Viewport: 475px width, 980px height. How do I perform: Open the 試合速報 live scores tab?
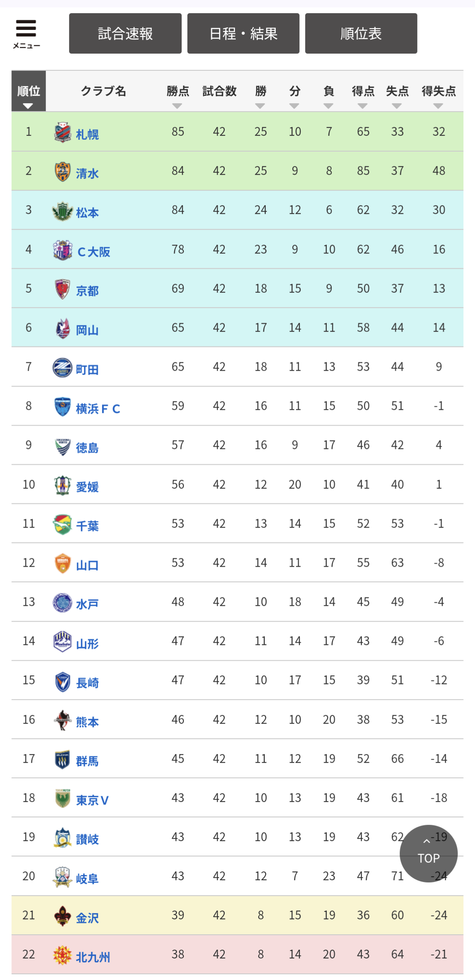click(125, 33)
